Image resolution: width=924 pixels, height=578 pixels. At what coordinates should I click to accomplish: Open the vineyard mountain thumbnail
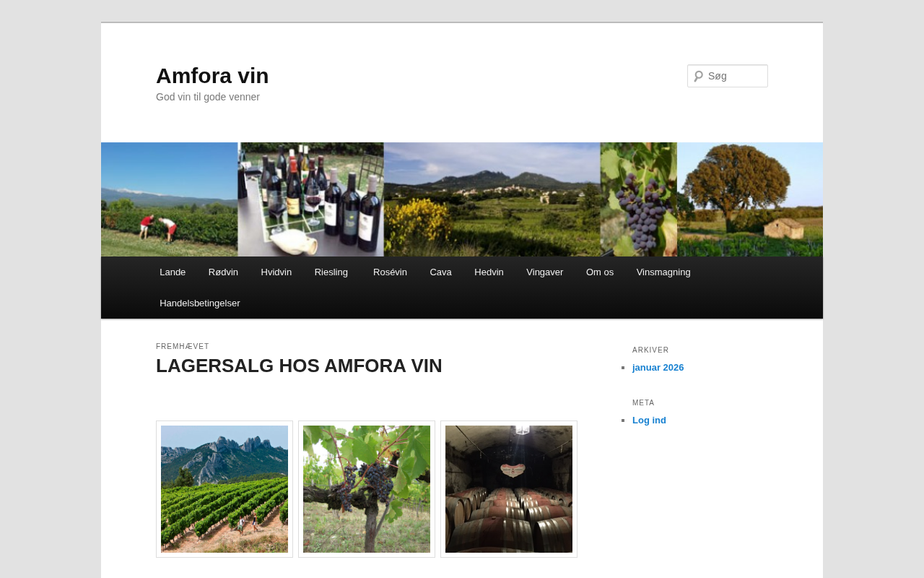coord(225,489)
